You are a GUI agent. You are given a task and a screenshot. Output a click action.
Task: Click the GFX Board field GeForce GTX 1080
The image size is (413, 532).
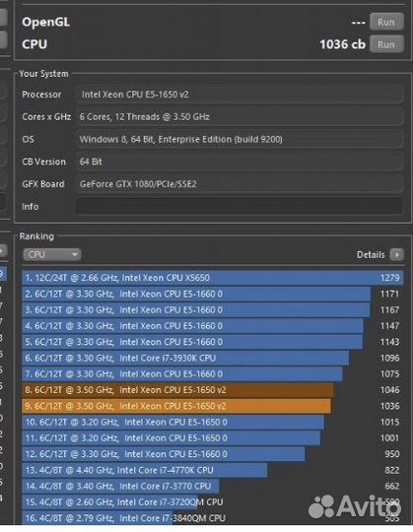(x=240, y=184)
